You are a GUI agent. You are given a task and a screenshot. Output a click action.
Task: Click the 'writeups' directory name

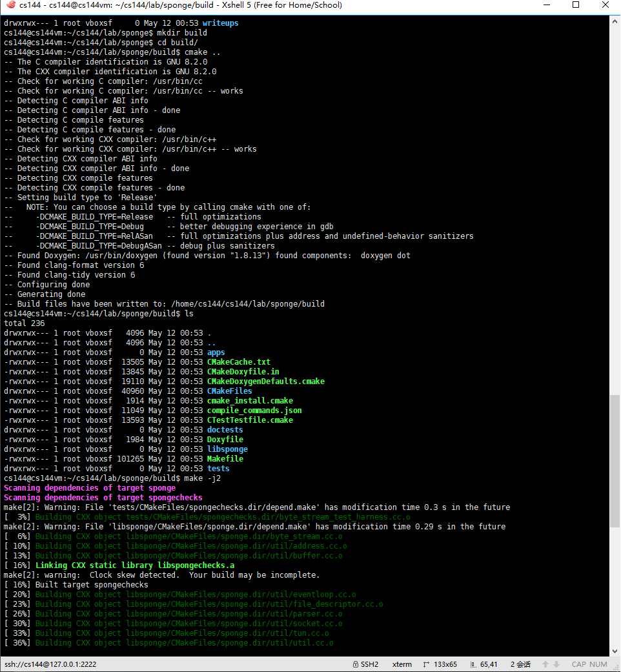pos(220,23)
